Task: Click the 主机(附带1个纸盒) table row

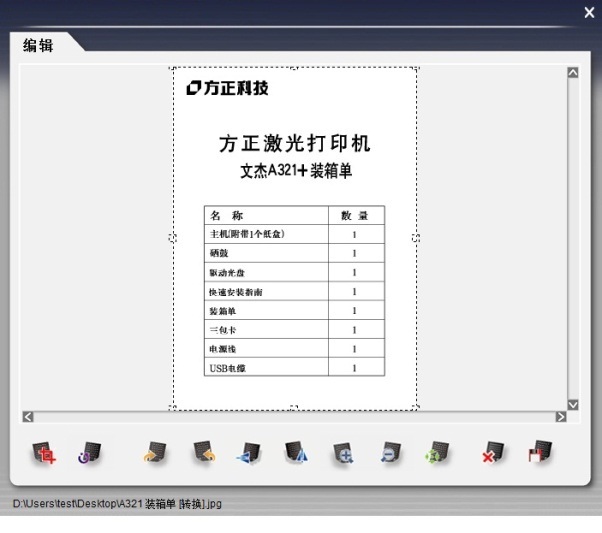Action: (294, 234)
